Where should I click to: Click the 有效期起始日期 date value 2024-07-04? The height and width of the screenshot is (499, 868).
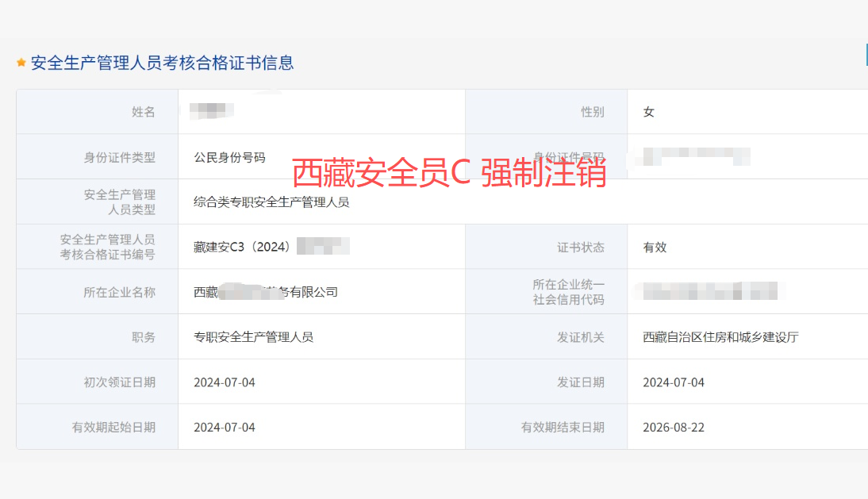[225, 428]
